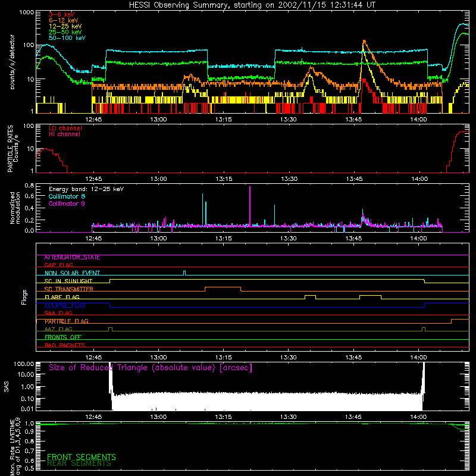Image resolution: width=476 pixels, height=476 pixels.
Task: Click the 12:45 time label under the particle rates plot
Action: 93,179
